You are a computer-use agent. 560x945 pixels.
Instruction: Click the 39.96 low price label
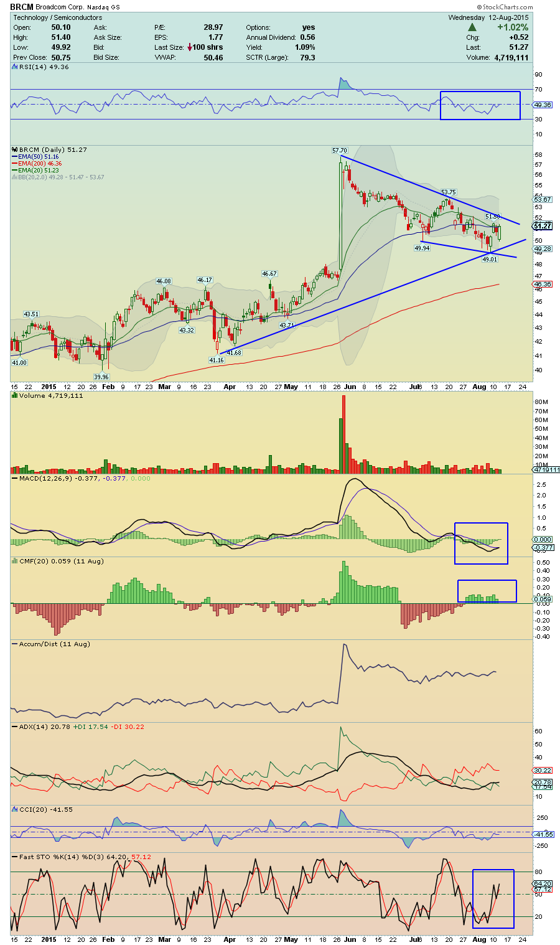point(101,377)
